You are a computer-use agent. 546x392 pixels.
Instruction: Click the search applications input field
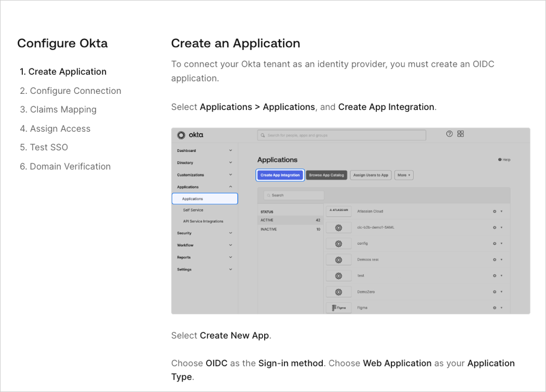pyautogui.click(x=292, y=195)
